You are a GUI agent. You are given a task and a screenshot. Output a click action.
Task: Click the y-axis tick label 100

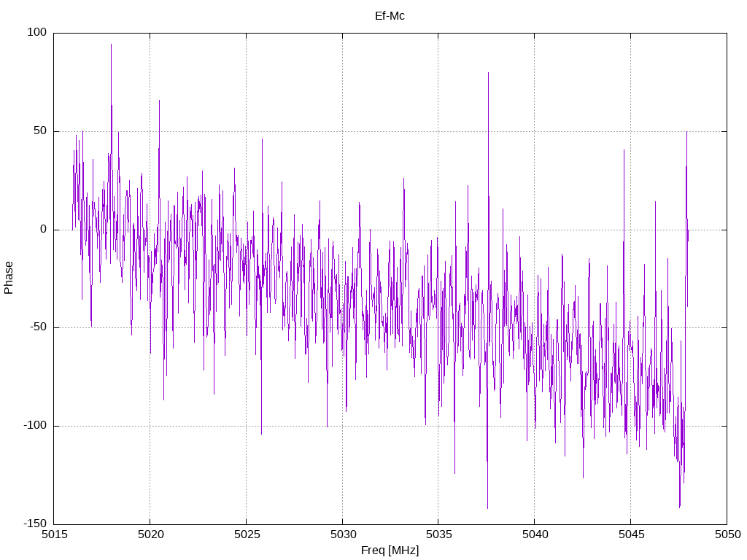pos(36,32)
